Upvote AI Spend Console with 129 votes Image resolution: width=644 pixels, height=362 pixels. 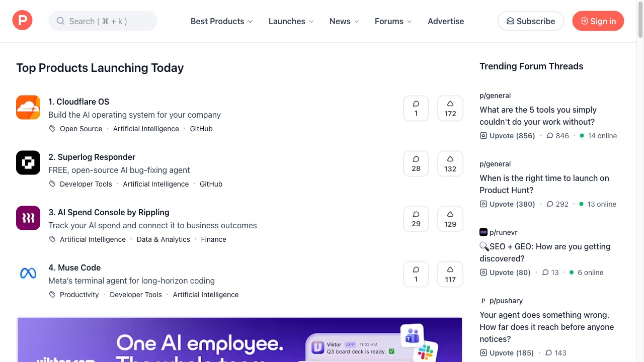click(450, 219)
